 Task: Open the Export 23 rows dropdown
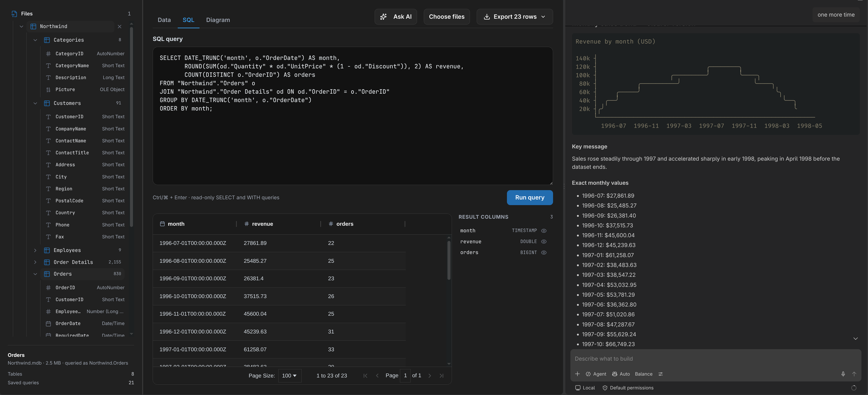(x=515, y=16)
